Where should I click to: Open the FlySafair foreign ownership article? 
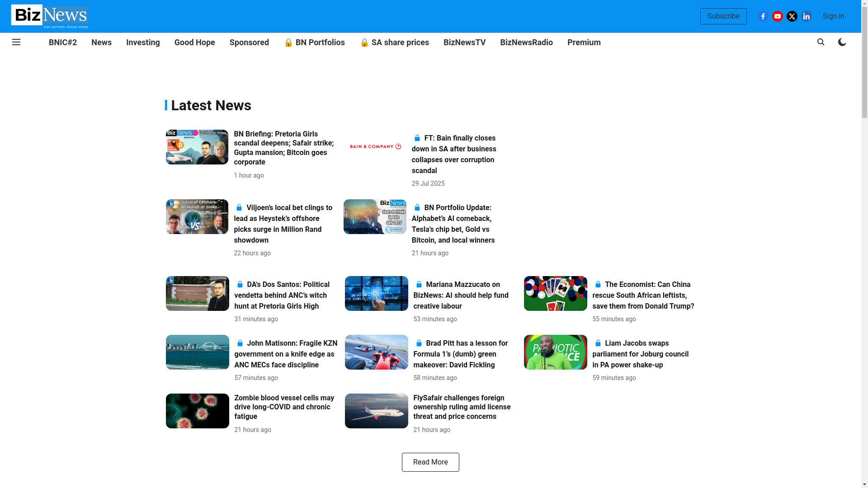(462, 407)
